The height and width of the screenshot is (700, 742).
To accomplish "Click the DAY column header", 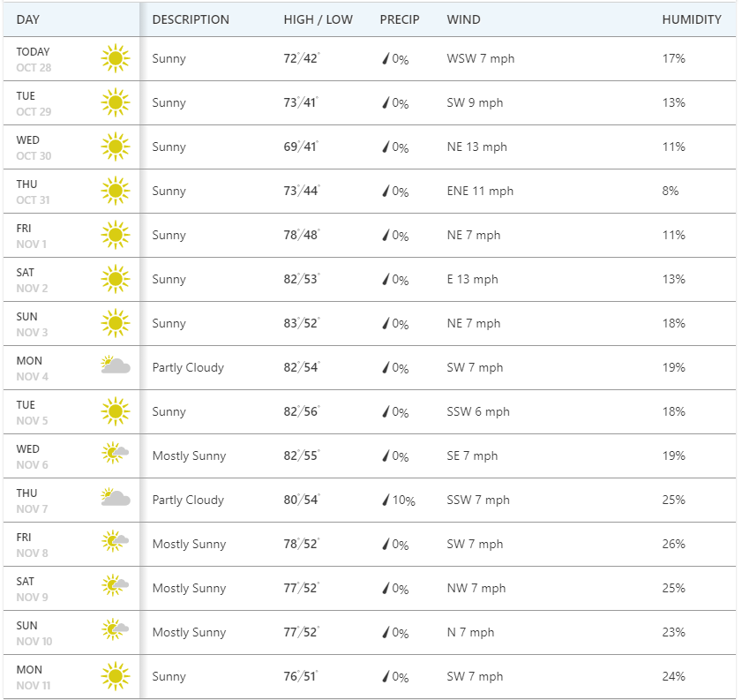I will click(28, 19).
